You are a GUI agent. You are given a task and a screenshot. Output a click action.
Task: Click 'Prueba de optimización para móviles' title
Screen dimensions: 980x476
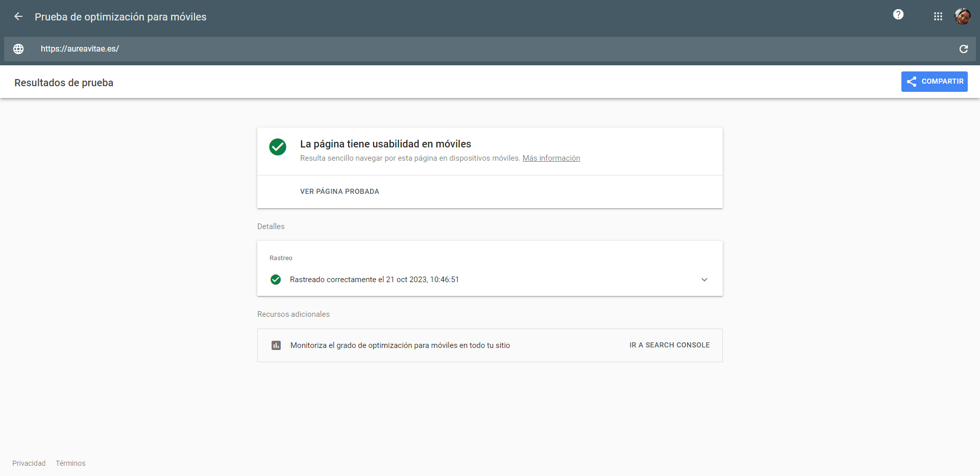click(x=120, y=17)
